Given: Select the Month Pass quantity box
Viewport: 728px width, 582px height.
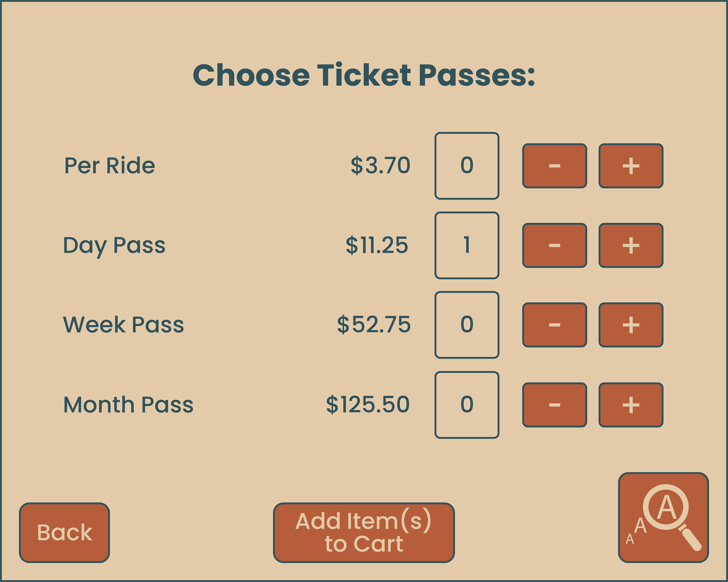Looking at the screenshot, I should point(467,405).
